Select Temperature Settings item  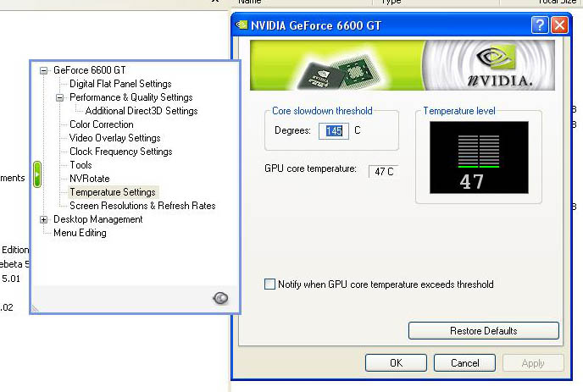click(113, 192)
